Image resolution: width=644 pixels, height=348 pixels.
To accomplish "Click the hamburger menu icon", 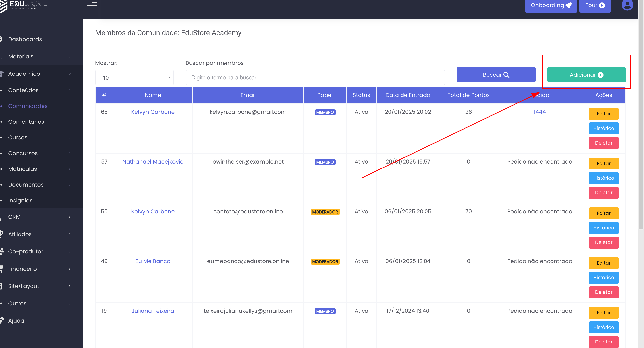I will (92, 5).
